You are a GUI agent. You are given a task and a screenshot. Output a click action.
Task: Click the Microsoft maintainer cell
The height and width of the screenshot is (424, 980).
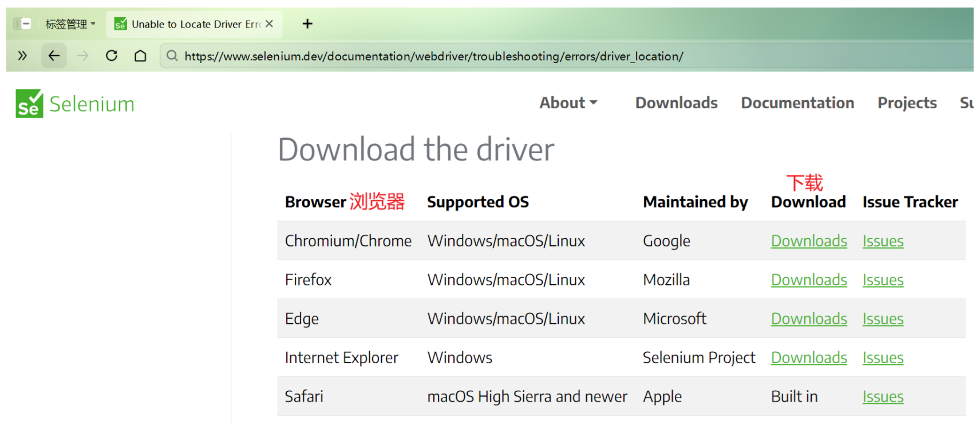[674, 319]
